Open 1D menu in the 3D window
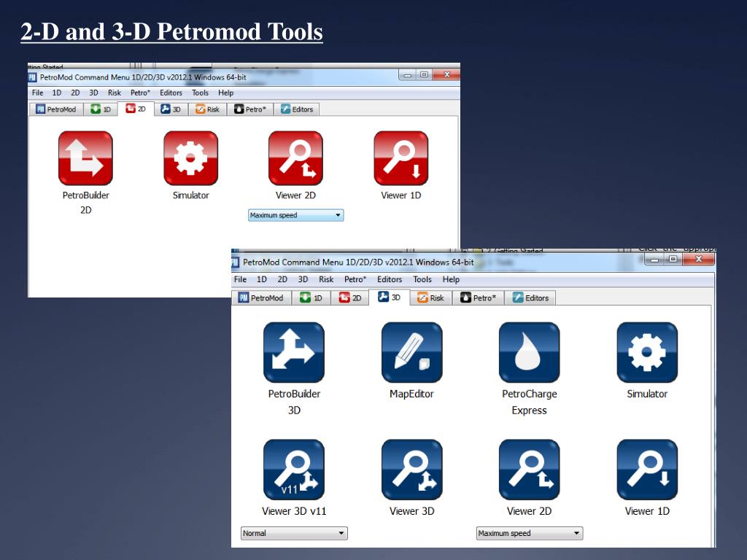747x560 pixels. 262,279
